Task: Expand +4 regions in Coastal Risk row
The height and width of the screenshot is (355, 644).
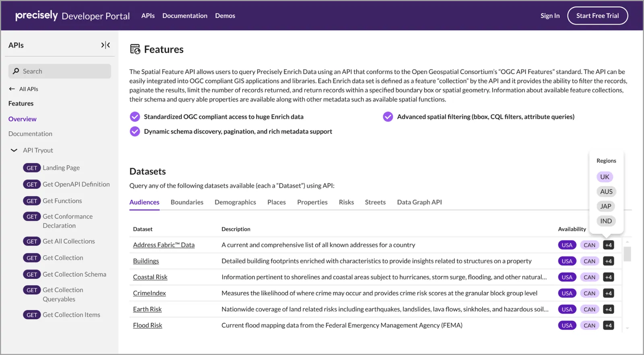Action: coord(609,277)
